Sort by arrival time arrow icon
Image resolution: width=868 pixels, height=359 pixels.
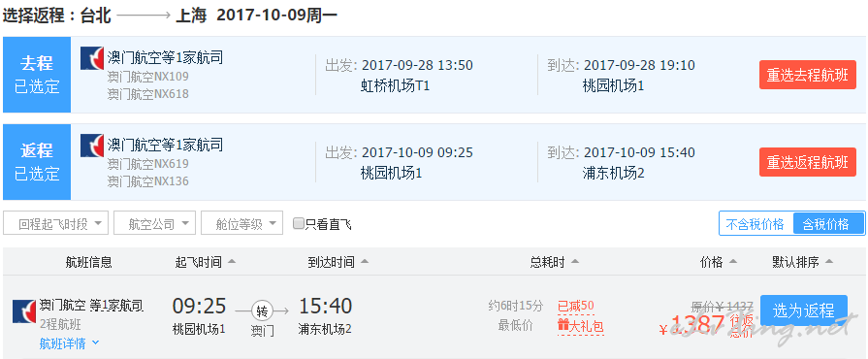[365, 262]
